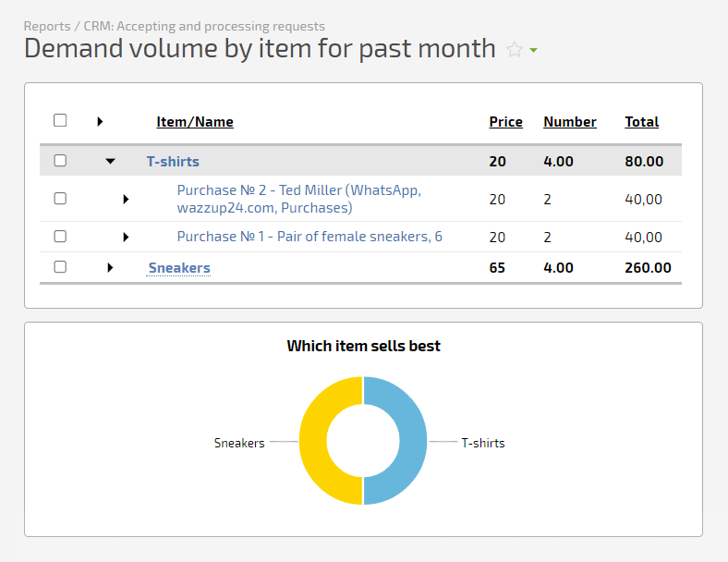728x562 pixels.
Task: Expand the Purchase № 2 row arrow
Action: click(126, 200)
